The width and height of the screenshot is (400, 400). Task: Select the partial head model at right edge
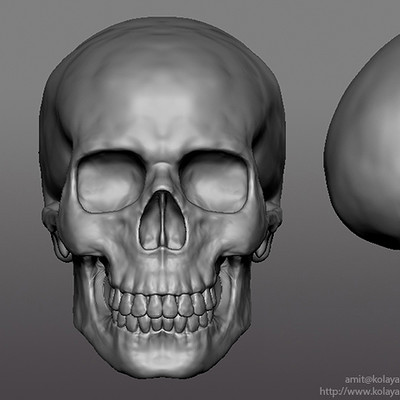(x=363, y=143)
